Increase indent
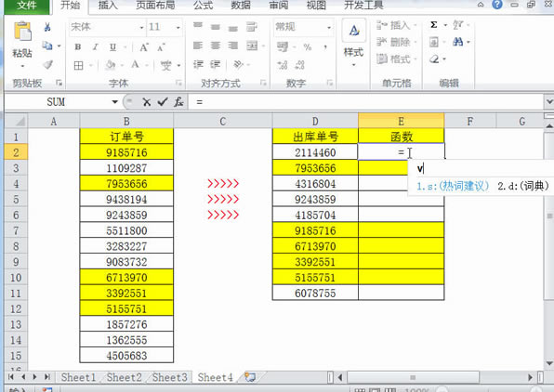Screen dimensions: 554x392 pos(215,64)
